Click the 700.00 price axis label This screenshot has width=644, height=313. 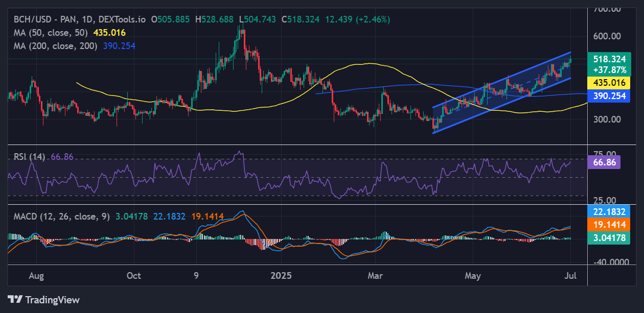coord(607,9)
